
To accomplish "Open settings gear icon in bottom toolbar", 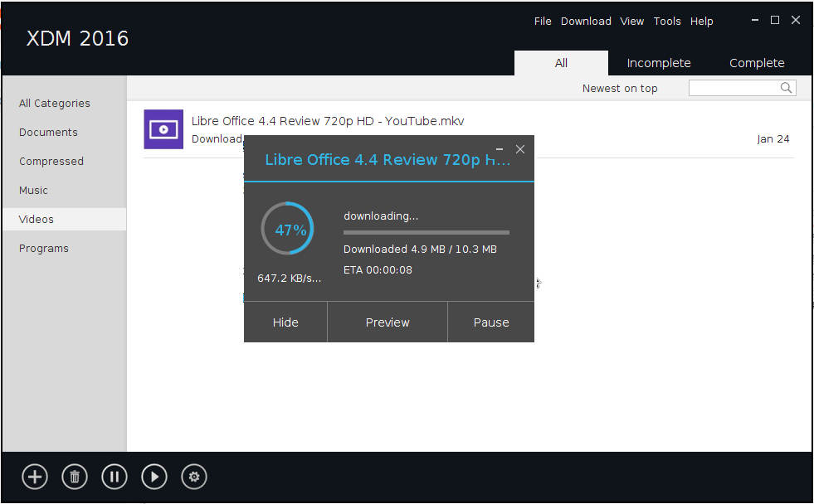I will (194, 477).
